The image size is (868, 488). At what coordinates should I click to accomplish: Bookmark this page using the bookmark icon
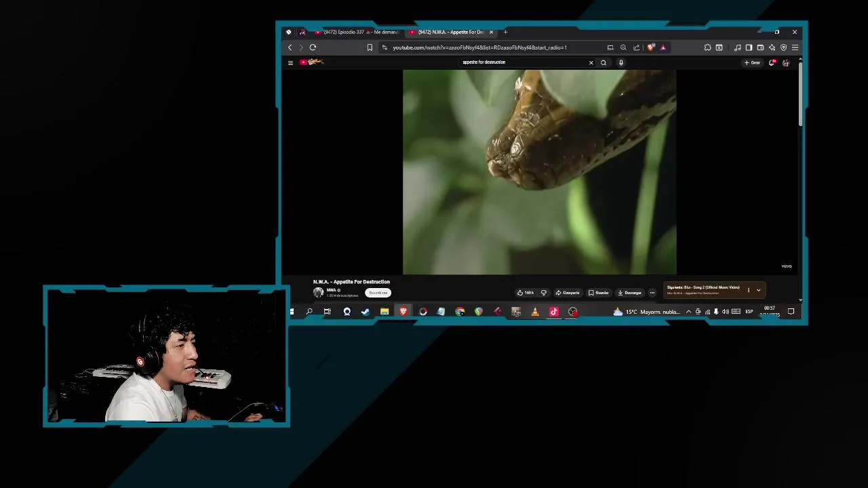click(x=370, y=47)
